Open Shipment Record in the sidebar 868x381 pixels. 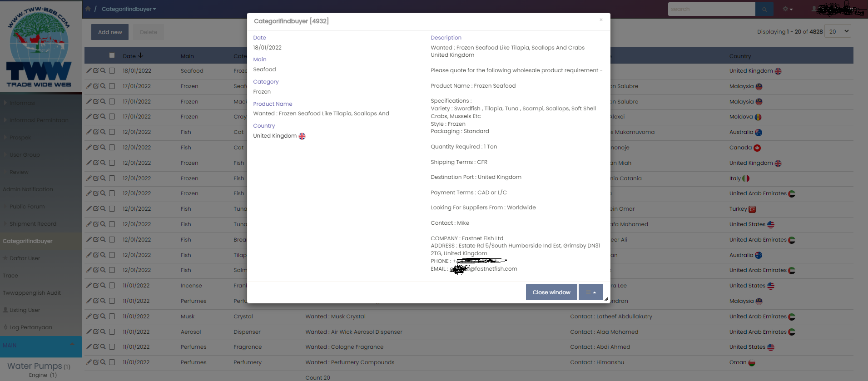(33, 224)
